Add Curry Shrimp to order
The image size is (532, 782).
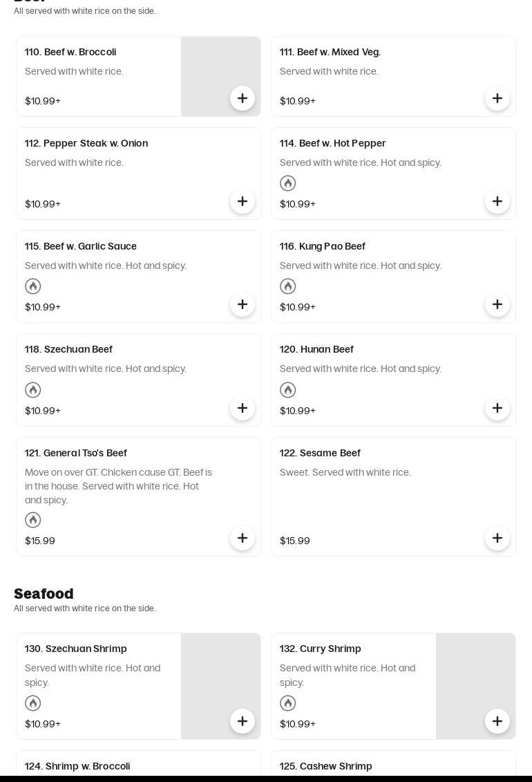coord(497,721)
